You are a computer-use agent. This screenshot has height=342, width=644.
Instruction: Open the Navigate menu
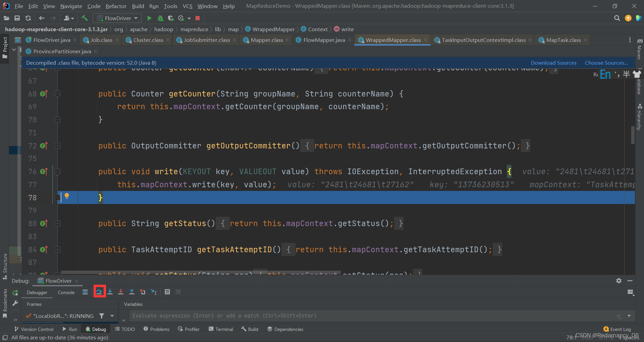pos(71,6)
